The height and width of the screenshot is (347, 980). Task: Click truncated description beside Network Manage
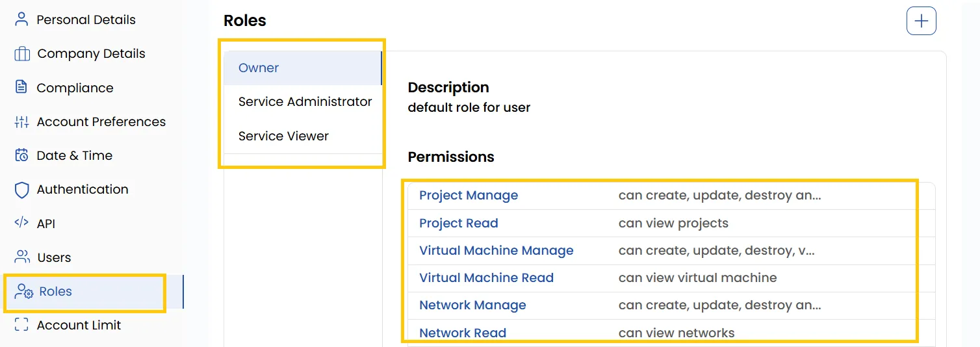point(720,305)
